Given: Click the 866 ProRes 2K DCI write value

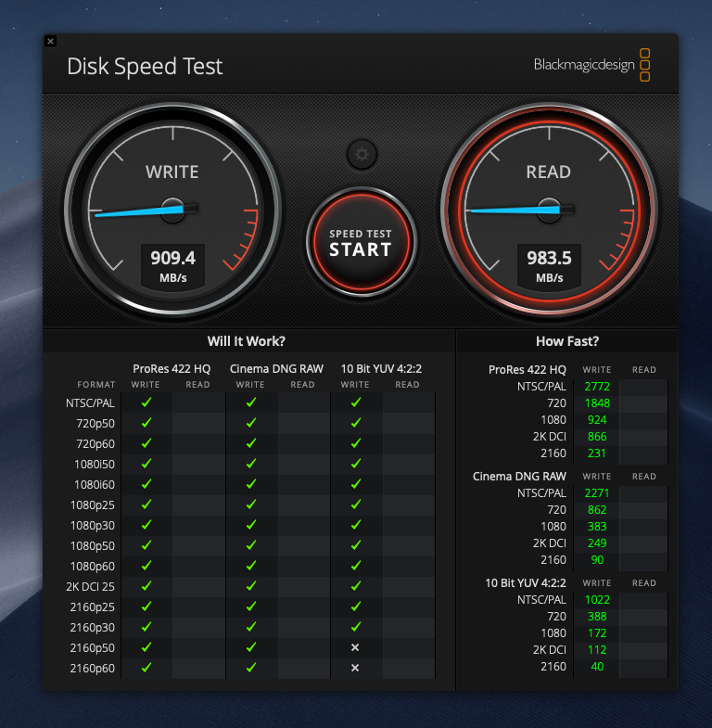Looking at the screenshot, I should (597, 437).
